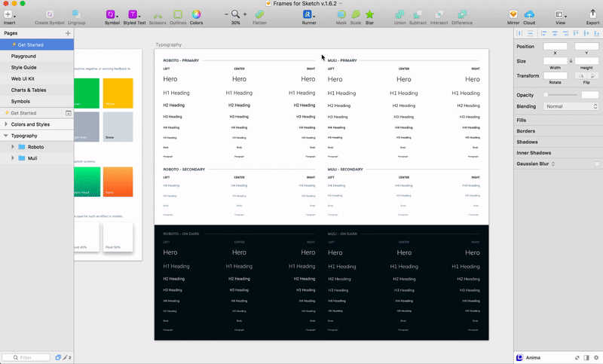
Task: Add a new page with plus button
Action: point(68,33)
